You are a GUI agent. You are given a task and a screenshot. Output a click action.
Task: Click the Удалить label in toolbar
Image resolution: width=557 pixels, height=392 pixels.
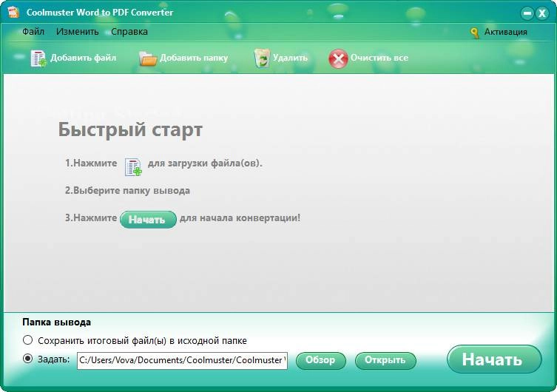pos(290,58)
